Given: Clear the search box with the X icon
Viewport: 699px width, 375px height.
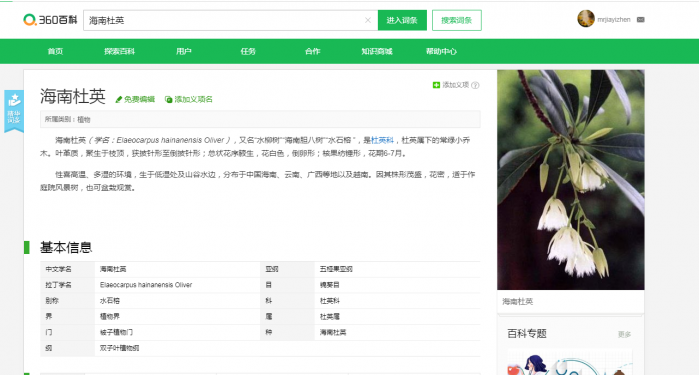Looking at the screenshot, I should point(368,20).
